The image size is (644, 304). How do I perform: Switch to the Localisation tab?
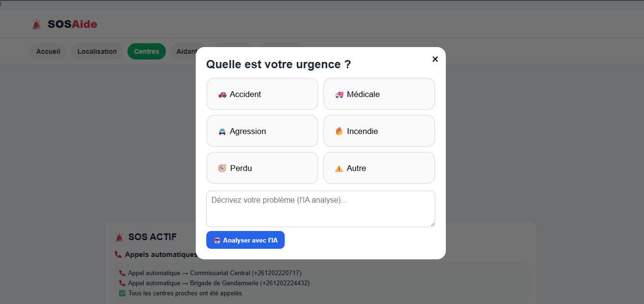pyautogui.click(x=97, y=51)
